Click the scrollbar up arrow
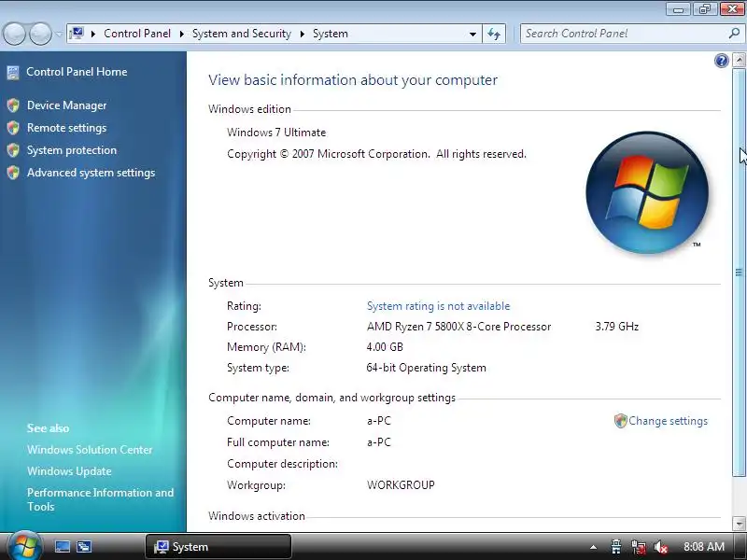 739,60
